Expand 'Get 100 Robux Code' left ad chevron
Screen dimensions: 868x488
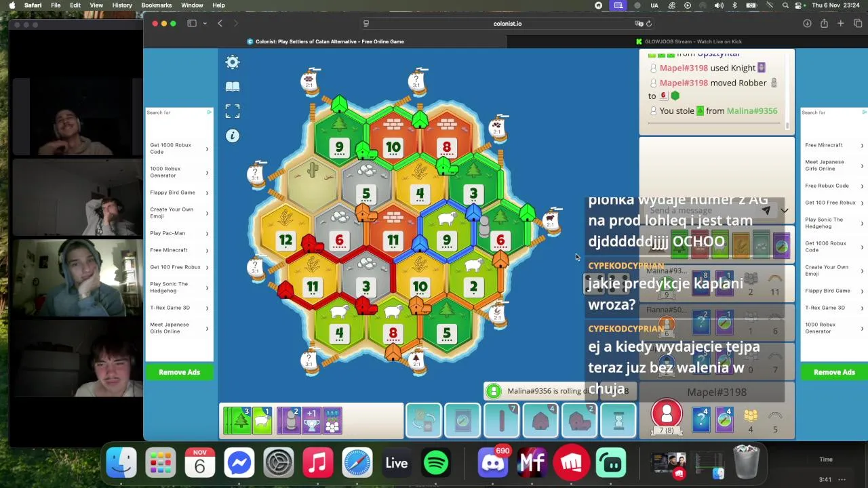click(207, 148)
